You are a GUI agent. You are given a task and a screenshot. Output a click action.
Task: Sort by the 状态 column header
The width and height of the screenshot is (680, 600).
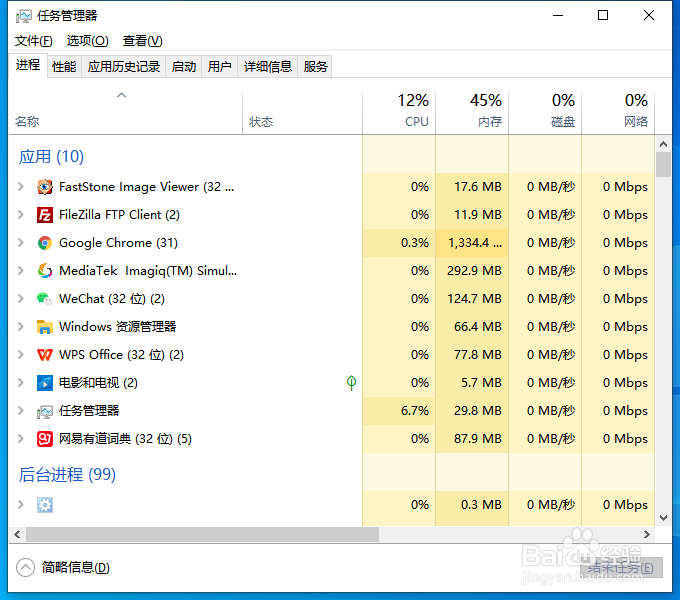[302, 112]
